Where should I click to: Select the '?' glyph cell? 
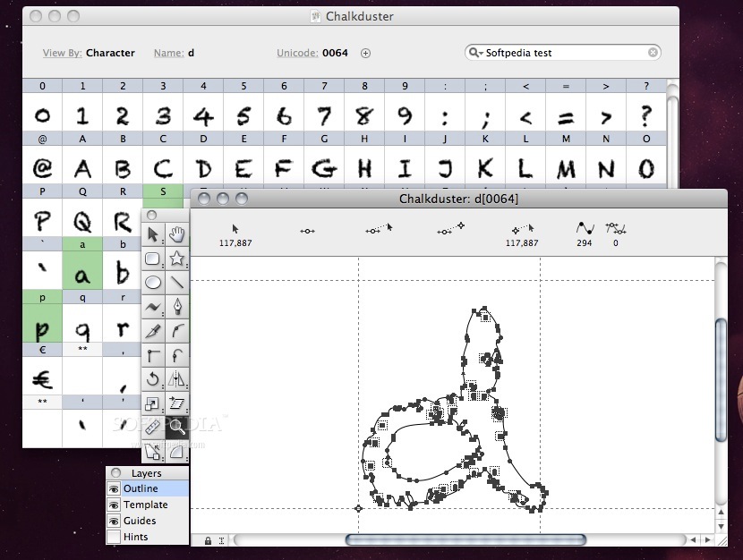tap(646, 111)
